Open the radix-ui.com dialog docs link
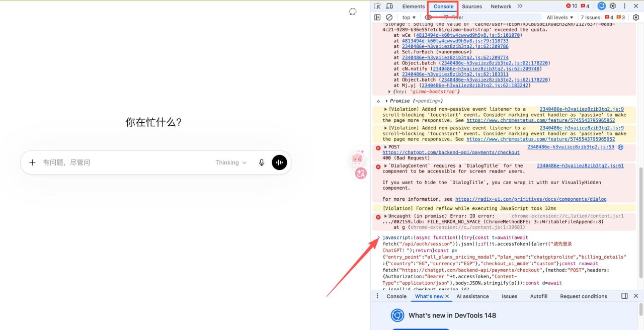The width and height of the screenshot is (644, 330). (531, 199)
